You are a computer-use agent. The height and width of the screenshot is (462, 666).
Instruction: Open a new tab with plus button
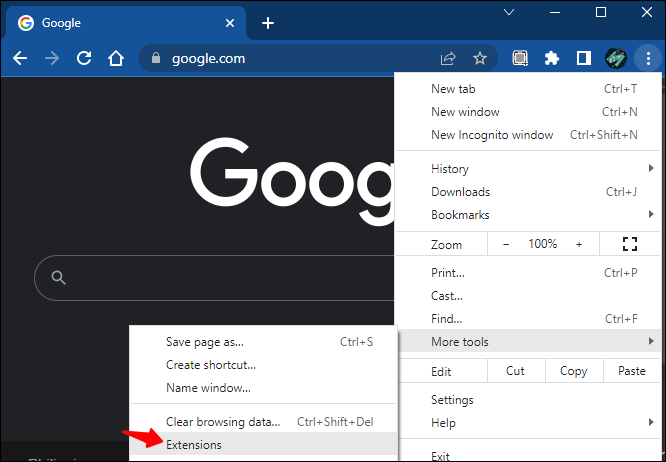coord(268,23)
